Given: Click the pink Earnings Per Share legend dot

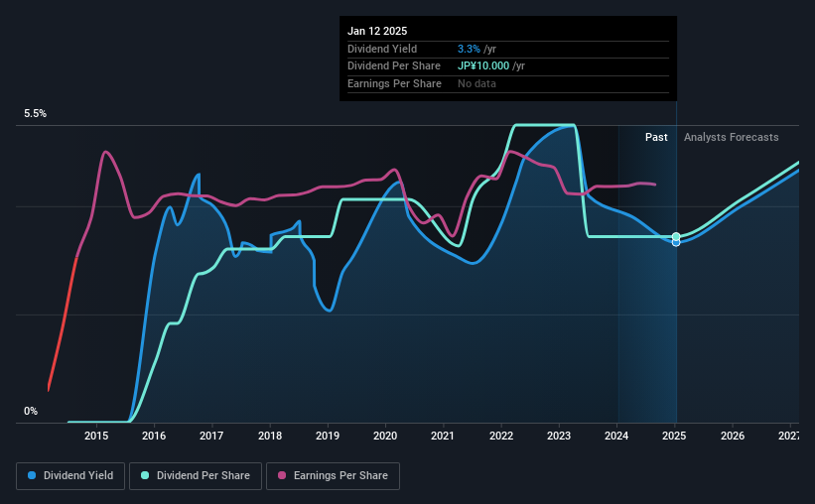Looking at the screenshot, I should coord(282,475).
